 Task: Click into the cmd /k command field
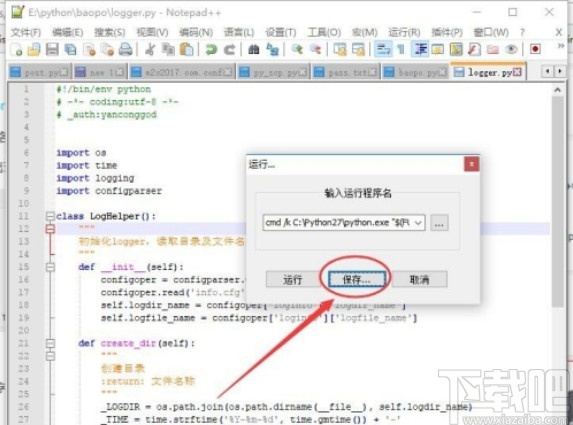click(x=337, y=223)
